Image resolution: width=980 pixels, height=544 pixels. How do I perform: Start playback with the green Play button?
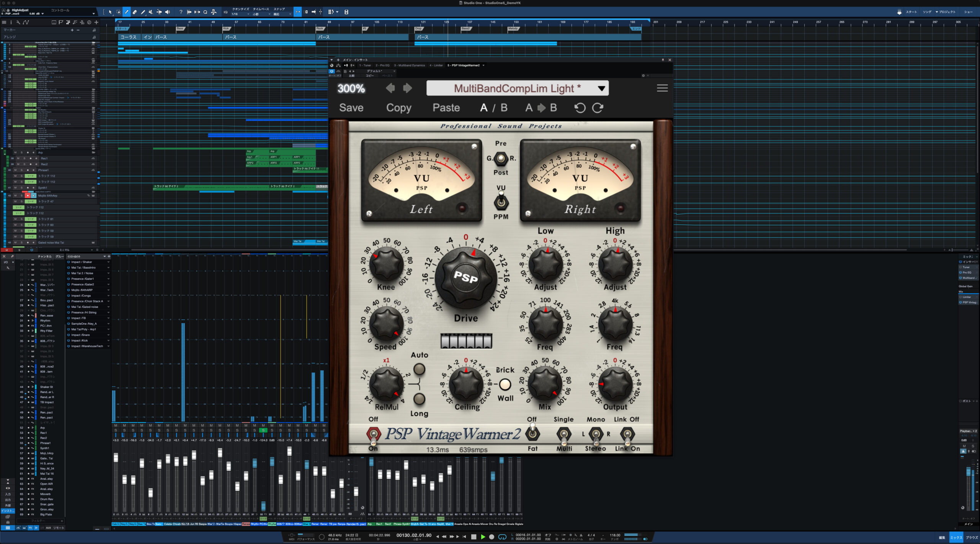pos(483,537)
